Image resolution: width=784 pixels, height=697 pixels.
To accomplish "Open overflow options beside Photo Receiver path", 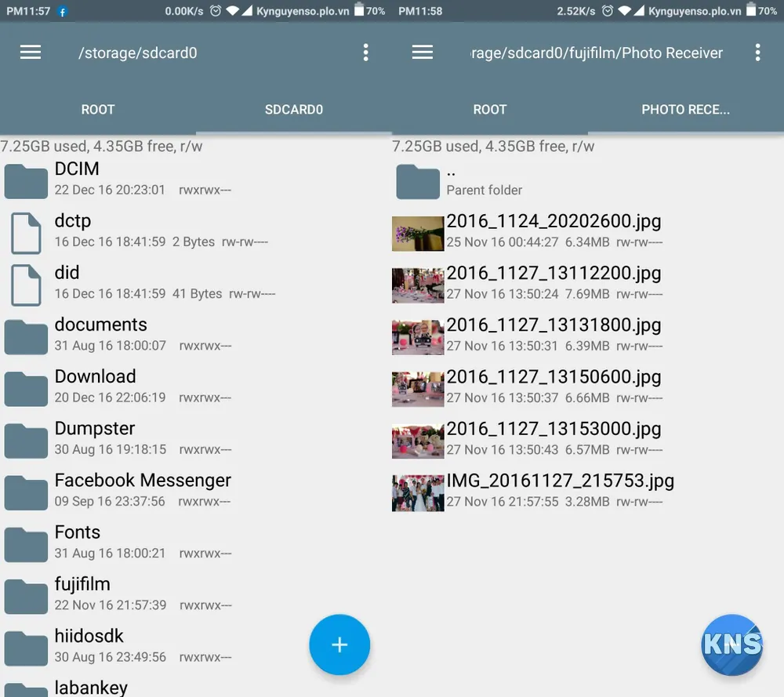I will point(757,53).
